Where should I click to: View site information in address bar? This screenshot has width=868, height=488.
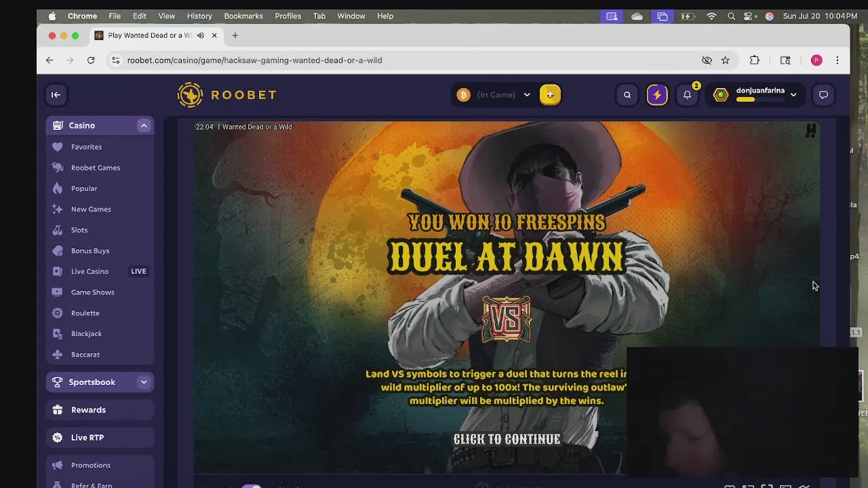[x=115, y=60]
